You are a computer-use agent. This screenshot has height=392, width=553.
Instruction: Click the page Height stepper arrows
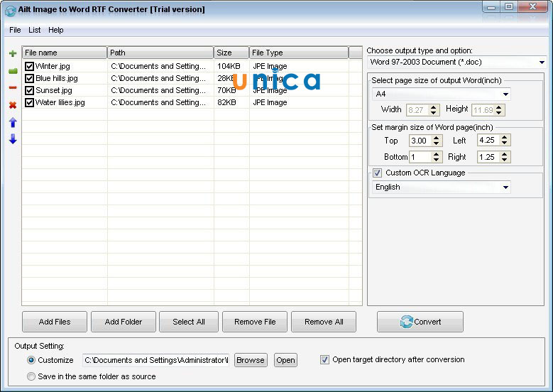pyautogui.click(x=498, y=110)
